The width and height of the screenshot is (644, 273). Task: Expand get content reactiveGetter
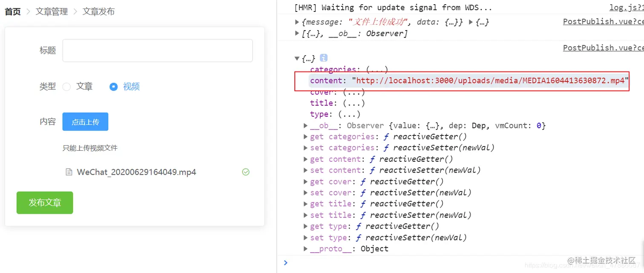(x=306, y=159)
